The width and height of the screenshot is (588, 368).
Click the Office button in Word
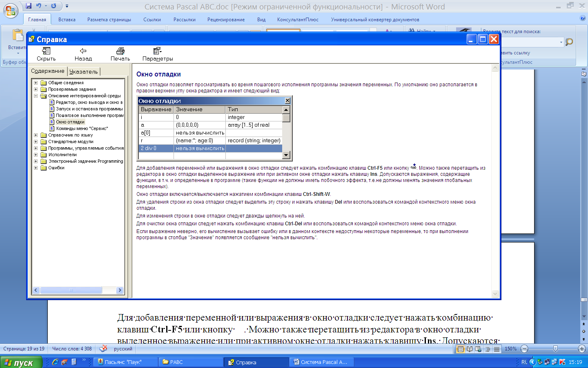(x=11, y=10)
